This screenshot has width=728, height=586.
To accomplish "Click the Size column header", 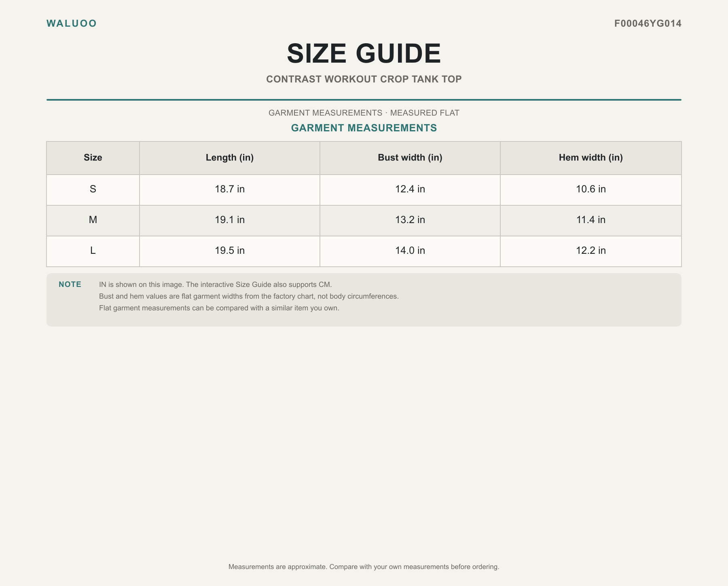I will click(93, 158).
